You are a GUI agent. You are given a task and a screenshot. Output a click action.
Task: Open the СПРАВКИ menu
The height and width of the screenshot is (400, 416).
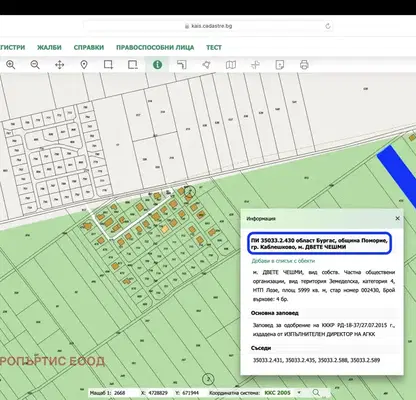tap(89, 47)
